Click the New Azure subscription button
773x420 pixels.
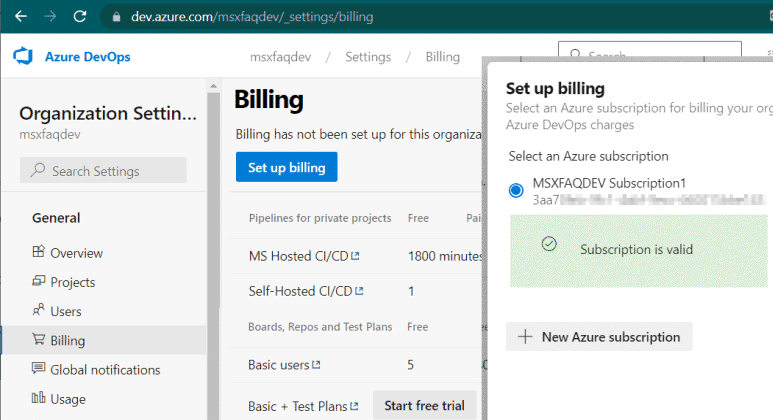tap(599, 337)
